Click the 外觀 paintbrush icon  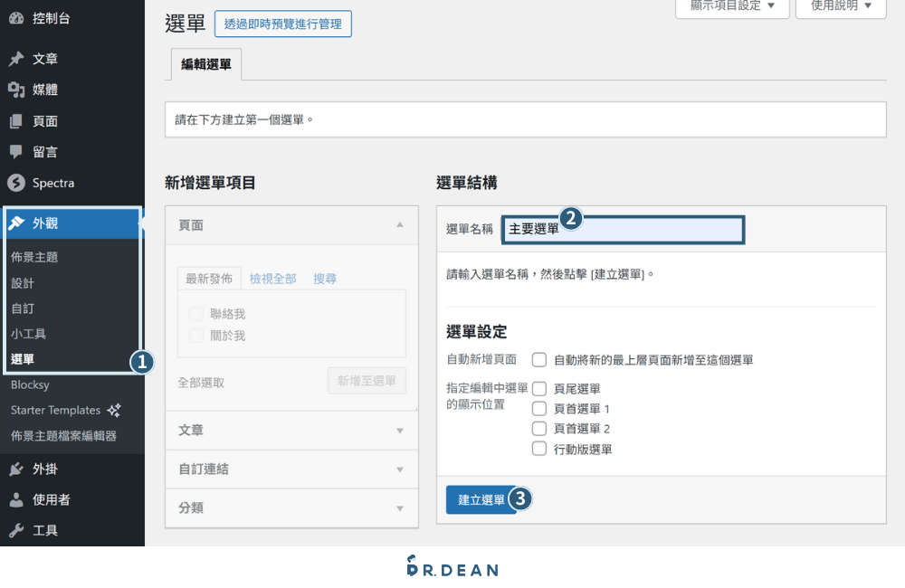(16, 223)
